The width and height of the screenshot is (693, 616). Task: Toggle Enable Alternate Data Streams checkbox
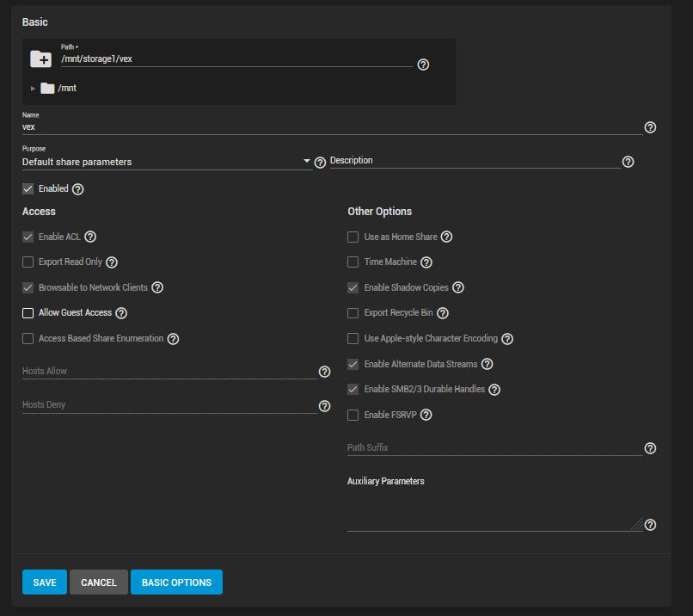coord(353,365)
